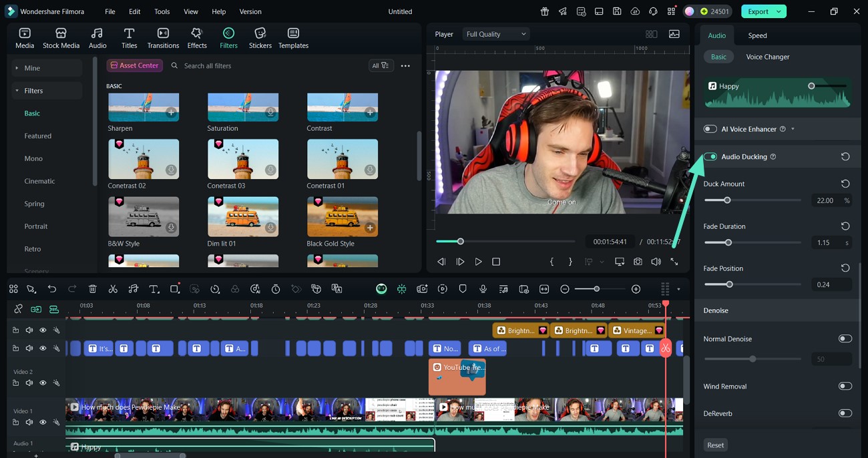Select the Cinematic filter category

point(39,181)
